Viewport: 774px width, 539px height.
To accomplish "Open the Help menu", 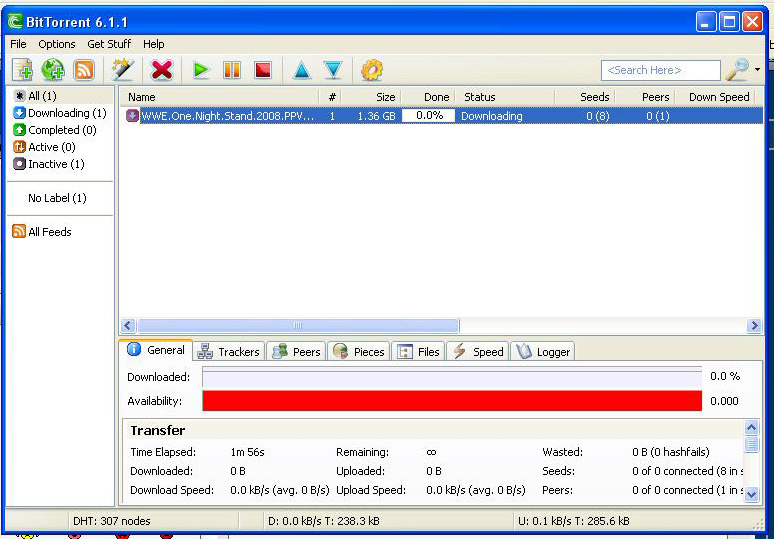I will [x=154, y=44].
